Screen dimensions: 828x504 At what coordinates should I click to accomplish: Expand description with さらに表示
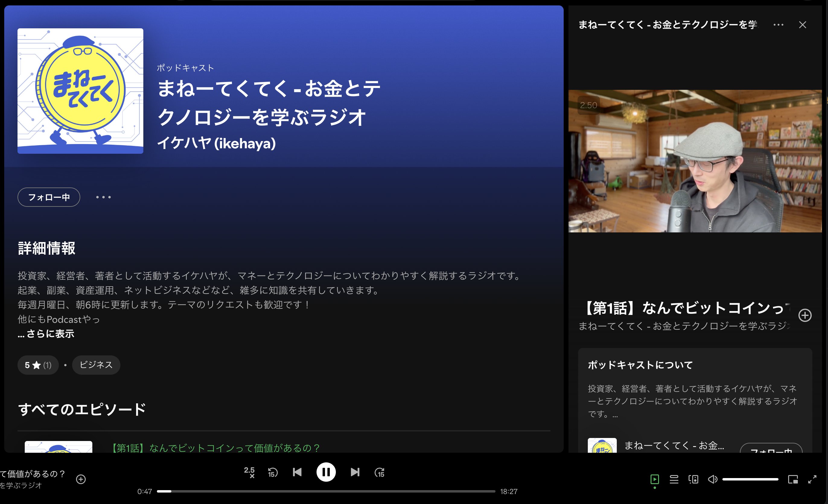46,333
